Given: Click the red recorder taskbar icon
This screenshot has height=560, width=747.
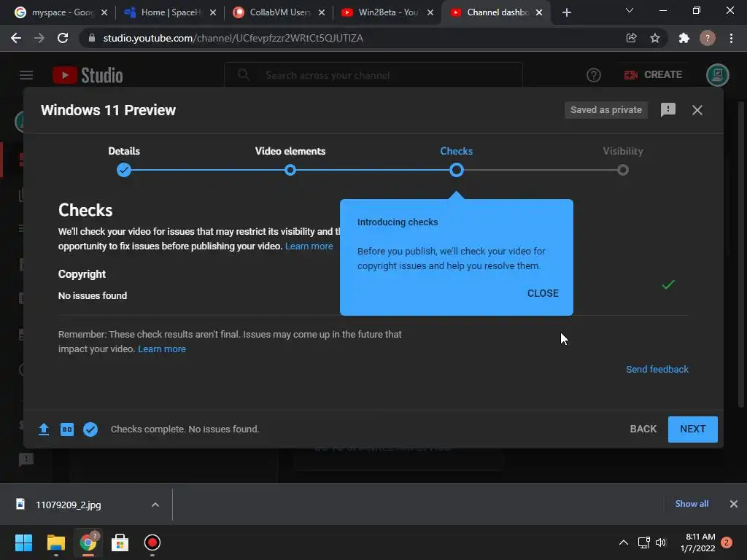Looking at the screenshot, I should 152,542.
